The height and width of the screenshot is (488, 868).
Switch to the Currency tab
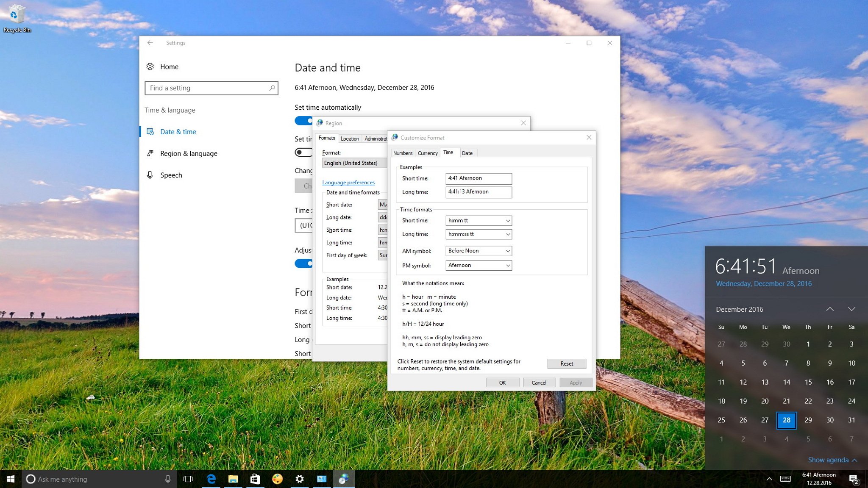428,153
